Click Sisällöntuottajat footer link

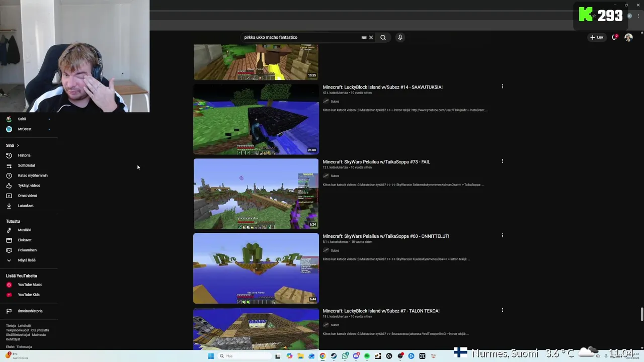coord(18,335)
